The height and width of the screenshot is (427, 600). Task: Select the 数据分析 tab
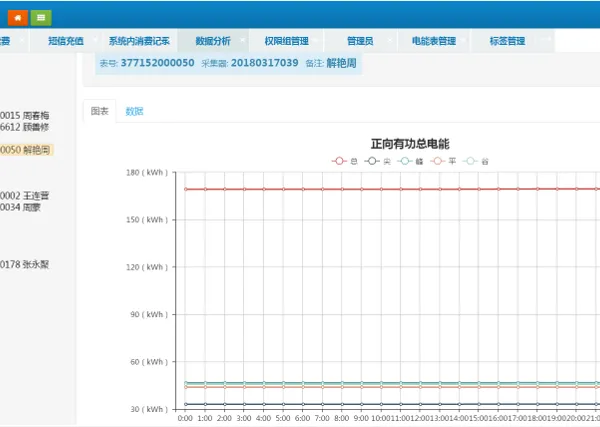(x=213, y=41)
